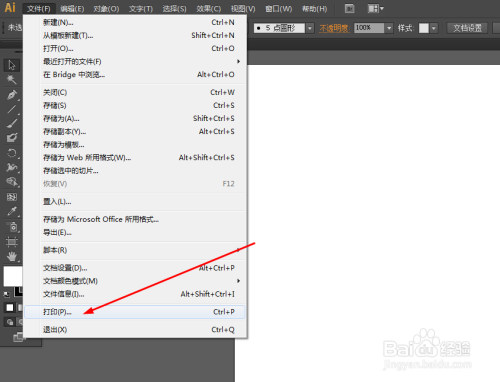Screen dimensions: 500x382
Task: Click the default fill and stroke icon
Action: click(6, 294)
